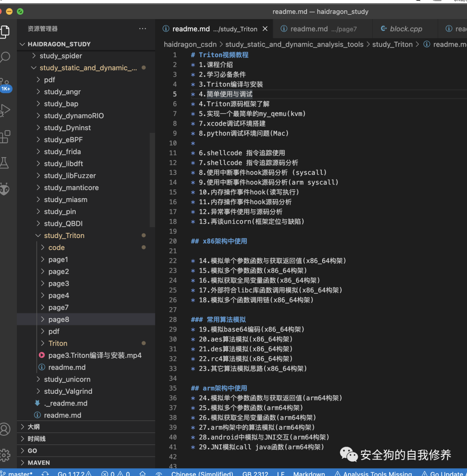467x476 pixels.
Task: Collapse the study_static_and_dynamic folder
Action: 86,68
